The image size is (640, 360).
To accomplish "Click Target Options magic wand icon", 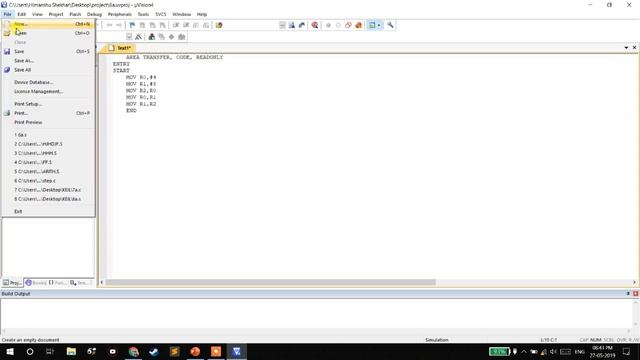I will coord(139,37).
